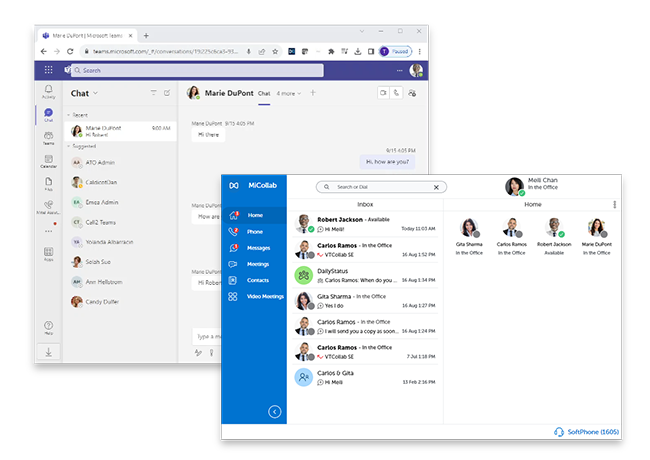The height and width of the screenshot is (460, 650).
Task: Open Teams profile avatar menu
Action: pos(416,70)
